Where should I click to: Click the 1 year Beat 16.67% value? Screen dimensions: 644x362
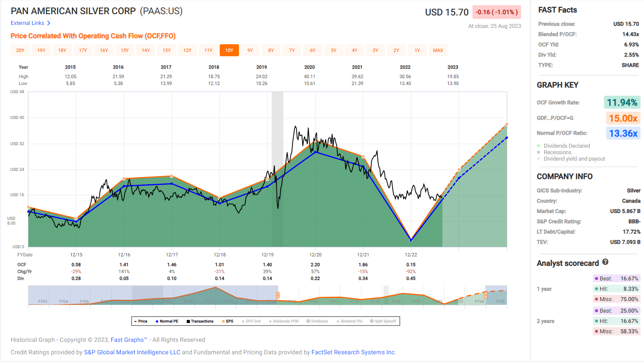629,279
